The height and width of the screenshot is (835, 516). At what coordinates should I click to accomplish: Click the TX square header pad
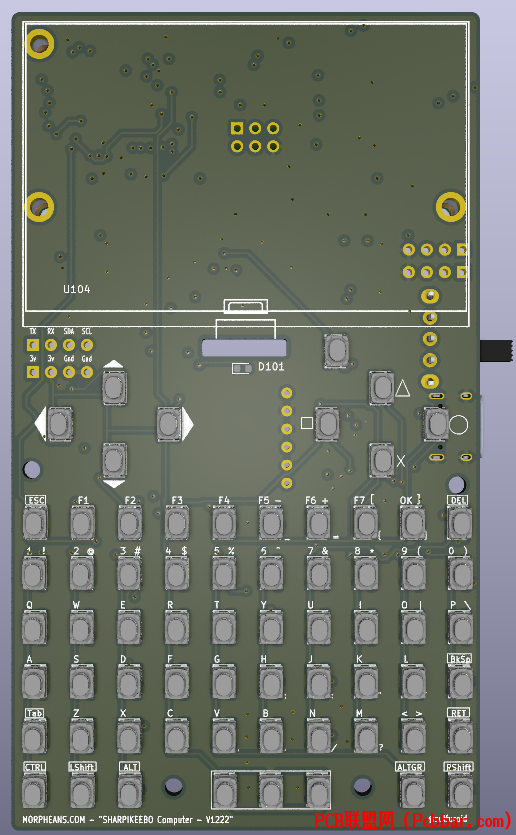coord(33,345)
